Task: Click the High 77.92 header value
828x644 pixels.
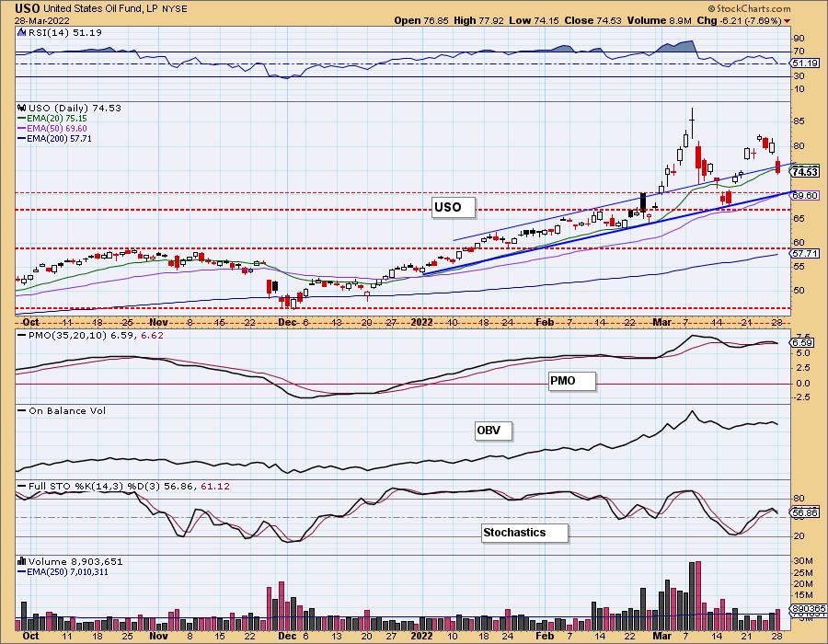Action: click(478, 20)
